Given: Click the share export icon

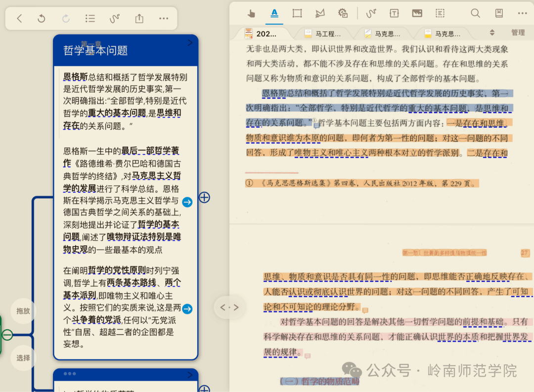Looking at the screenshot, I should 139,19.
